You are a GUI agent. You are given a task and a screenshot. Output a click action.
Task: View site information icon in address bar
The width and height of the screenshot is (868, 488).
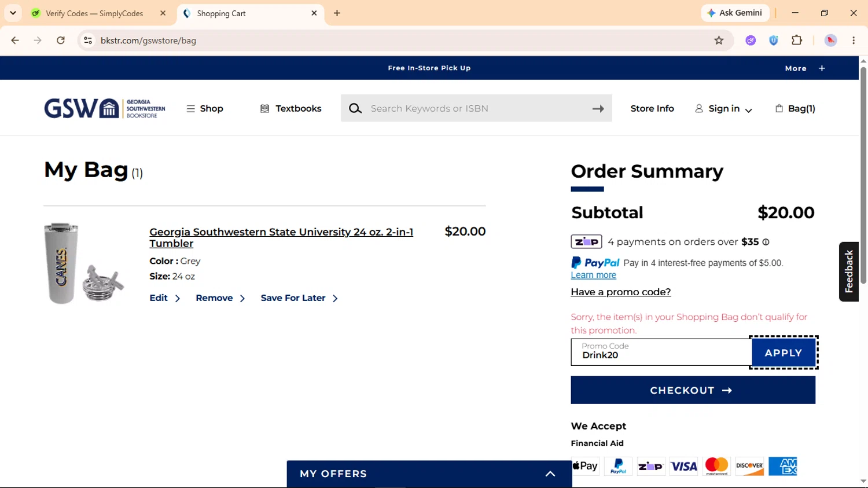click(88, 41)
